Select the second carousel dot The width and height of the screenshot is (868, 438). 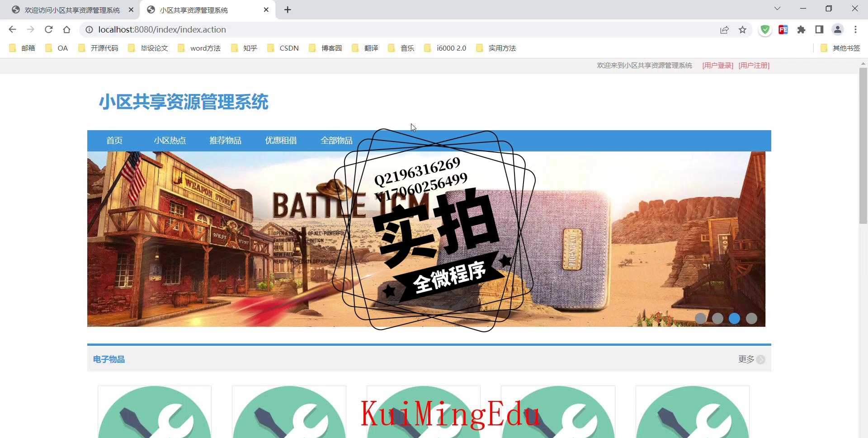point(717,319)
